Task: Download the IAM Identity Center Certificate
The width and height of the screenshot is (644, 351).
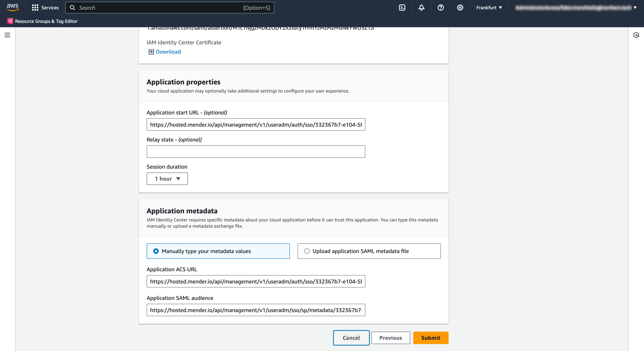Action: [168, 52]
